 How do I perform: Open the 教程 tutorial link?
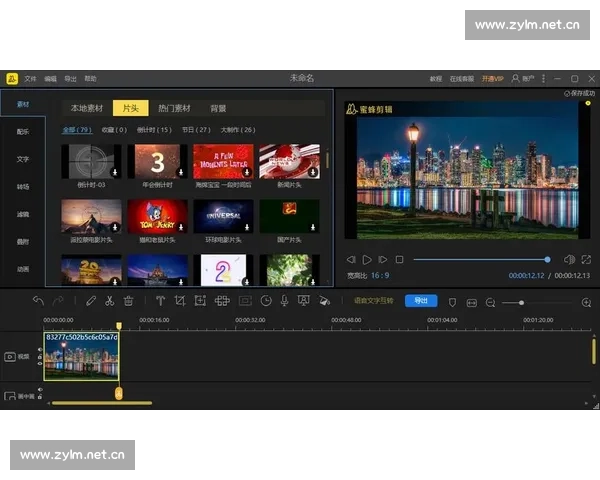436,79
